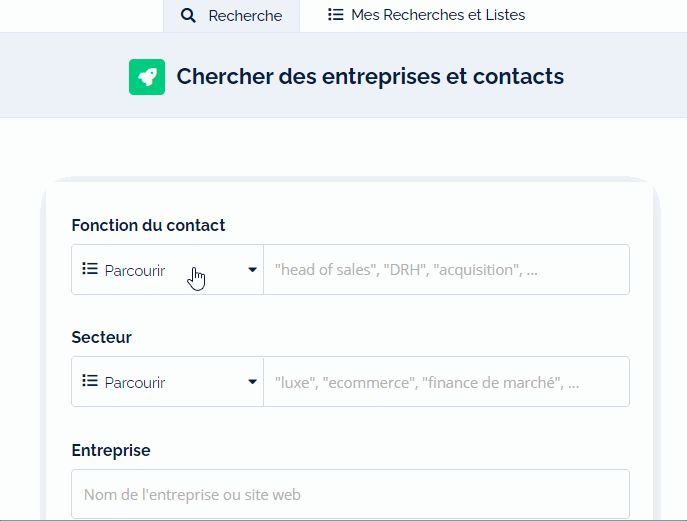Click list icon in Secteur Parcourir
The width and height of the screenshot is (687, 521).
coord(90,381)
